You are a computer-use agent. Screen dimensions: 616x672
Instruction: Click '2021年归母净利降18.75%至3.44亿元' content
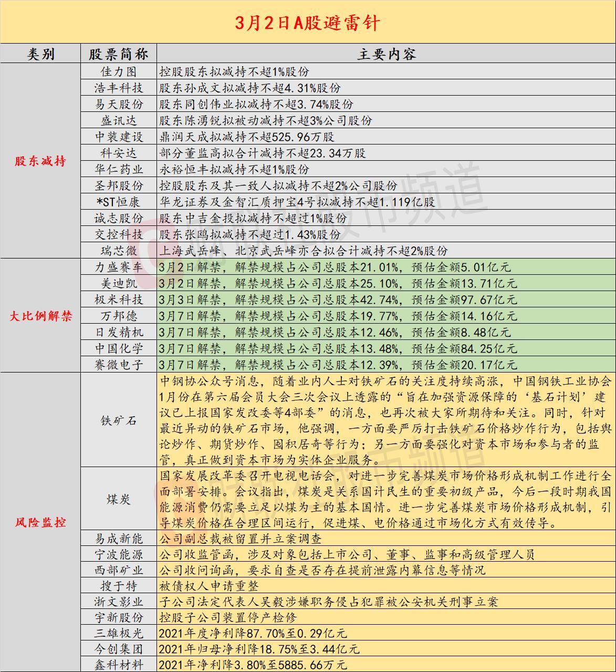click(259, 649)
